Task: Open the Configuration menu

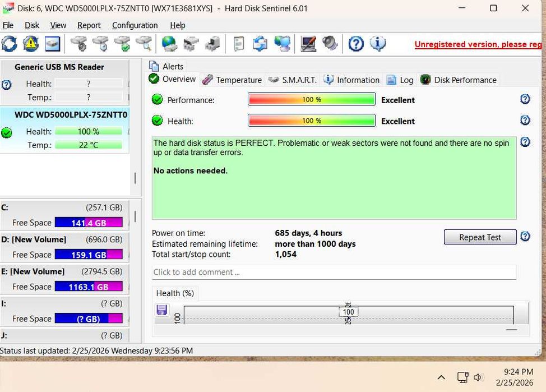Action: [x=135, y=25]
